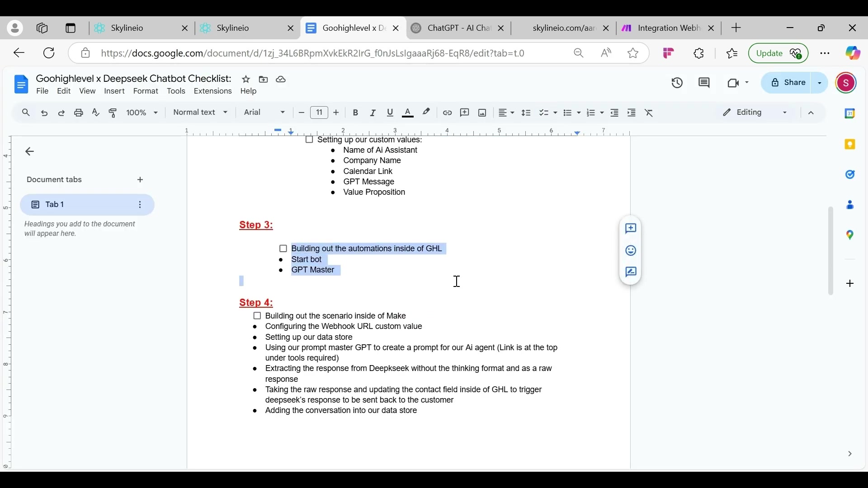Undo the last edit
The height and width of the screenshot is (488, 868).
point(44,113)
